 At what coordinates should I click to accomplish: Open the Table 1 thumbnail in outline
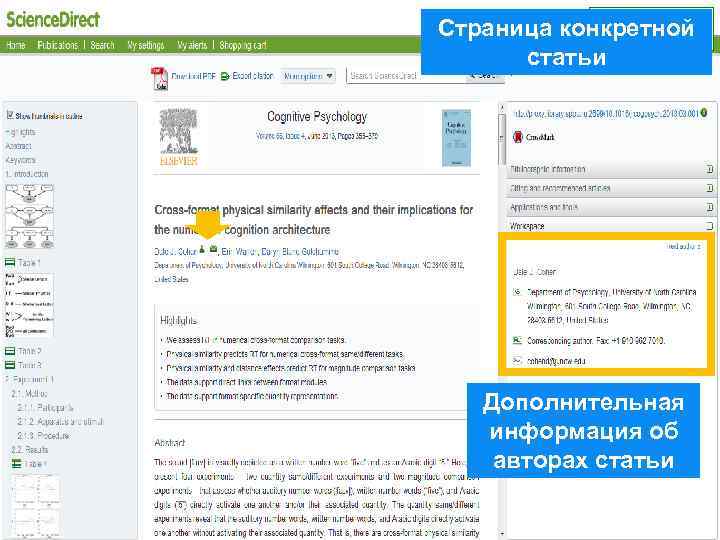point(29,305)
